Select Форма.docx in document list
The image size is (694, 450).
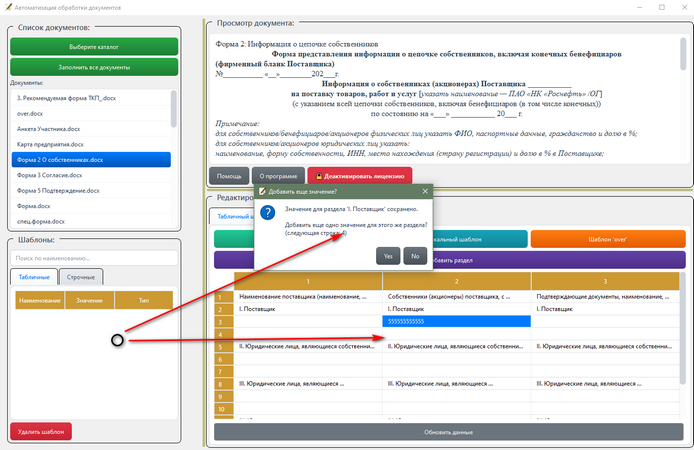[x=91, y=206]
